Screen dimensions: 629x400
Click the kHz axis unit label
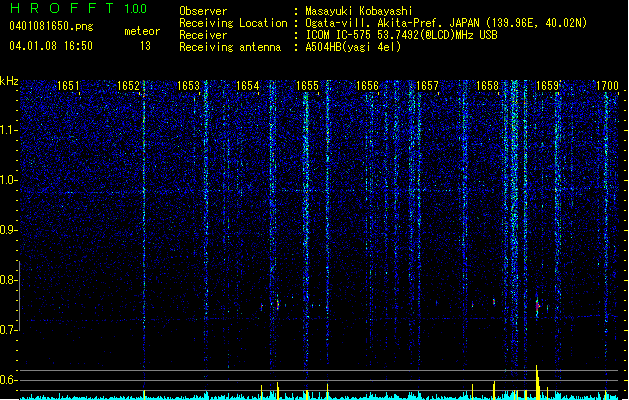(9, 81)
